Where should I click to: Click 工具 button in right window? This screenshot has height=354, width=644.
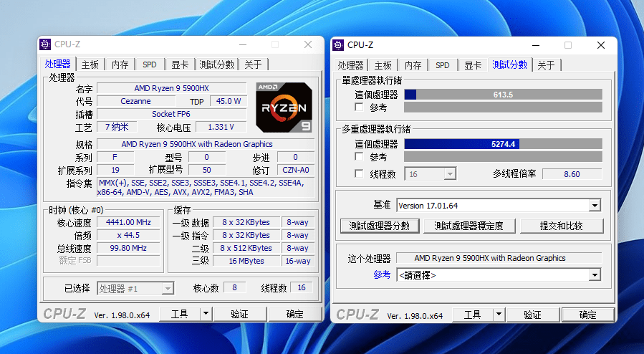[472, 315]
